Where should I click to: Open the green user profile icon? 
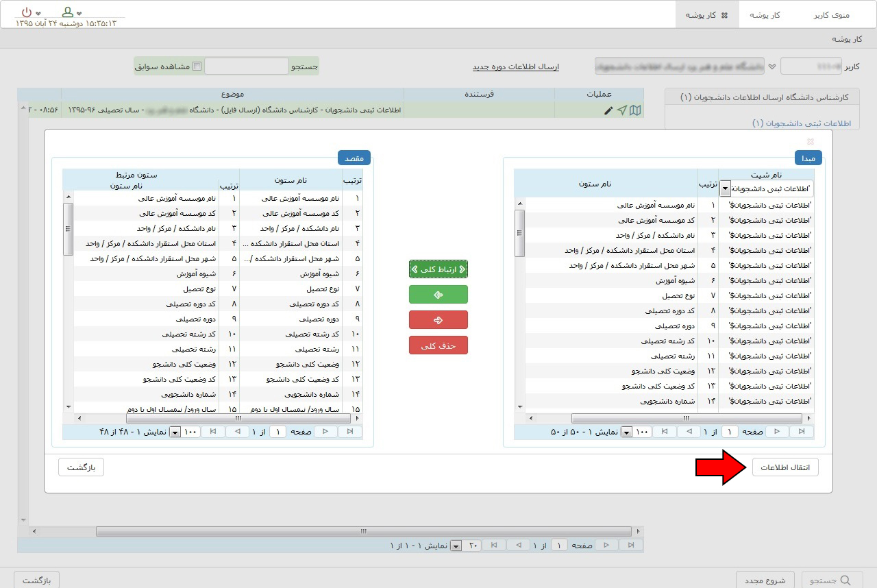coord(67,12)
